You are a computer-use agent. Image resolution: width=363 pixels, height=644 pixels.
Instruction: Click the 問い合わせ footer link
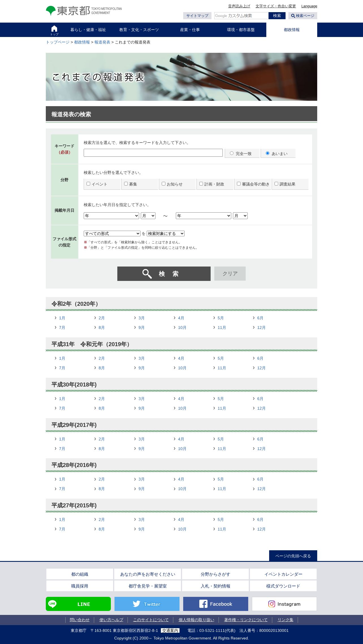point(80,620)
